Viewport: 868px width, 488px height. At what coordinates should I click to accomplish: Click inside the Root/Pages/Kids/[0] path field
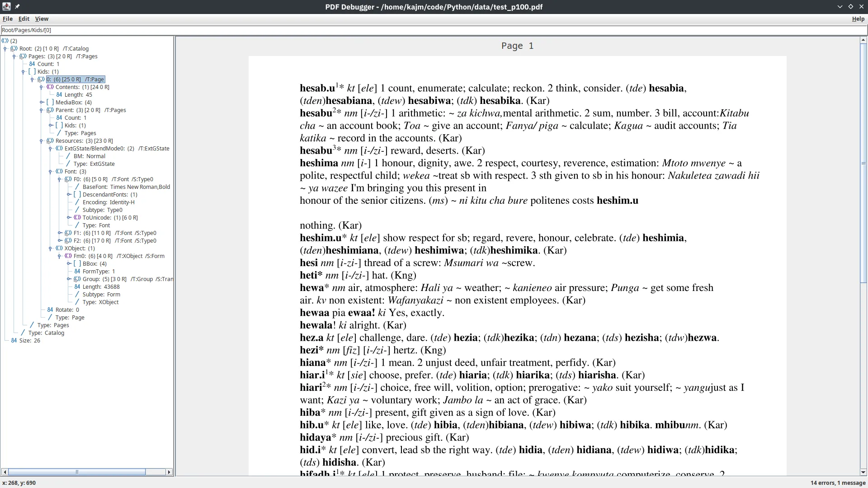tap(181, 30)
